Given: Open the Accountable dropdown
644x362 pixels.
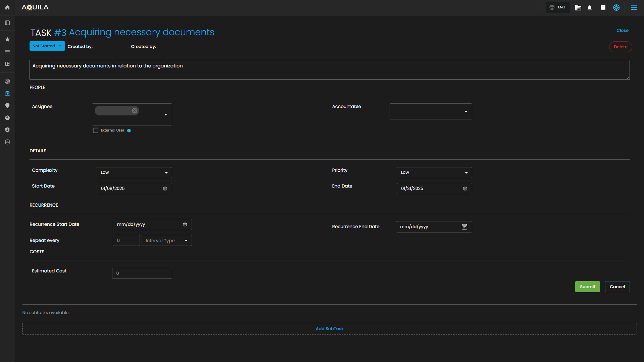Looking at the screenshot, I should point(431,111).
